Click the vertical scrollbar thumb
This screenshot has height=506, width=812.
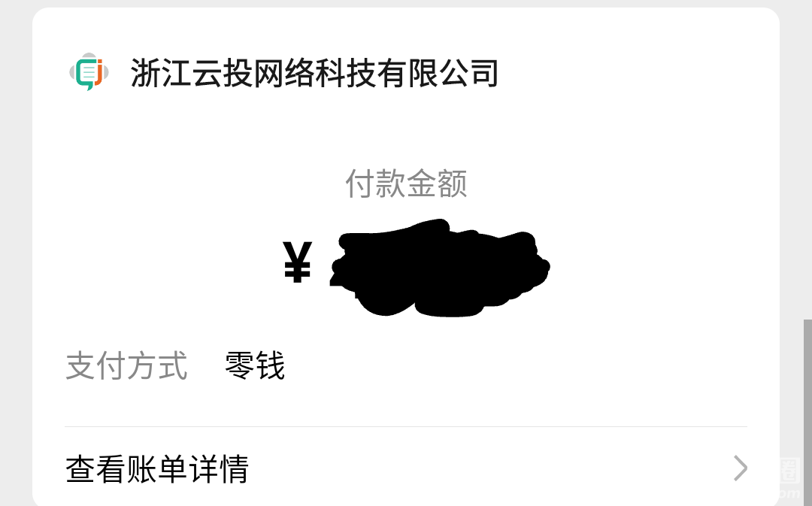click(807, 412)
